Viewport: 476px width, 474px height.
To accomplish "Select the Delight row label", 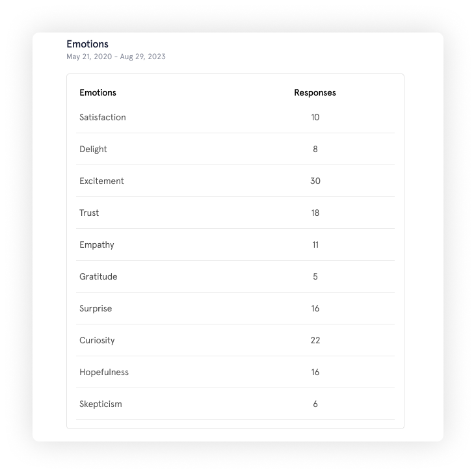I will (x=93, y=150).
